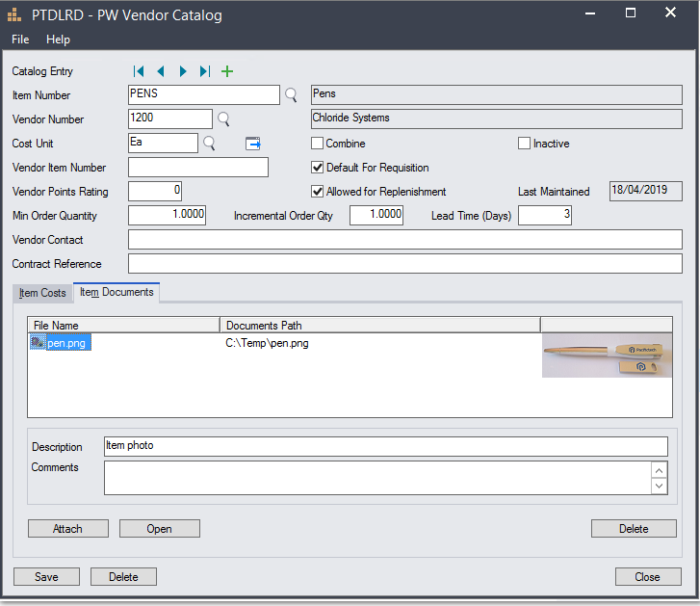700x606 pixels.
Task: Click the blue arrow icon beside Cost Unit
Action: [x=253, y=144]
